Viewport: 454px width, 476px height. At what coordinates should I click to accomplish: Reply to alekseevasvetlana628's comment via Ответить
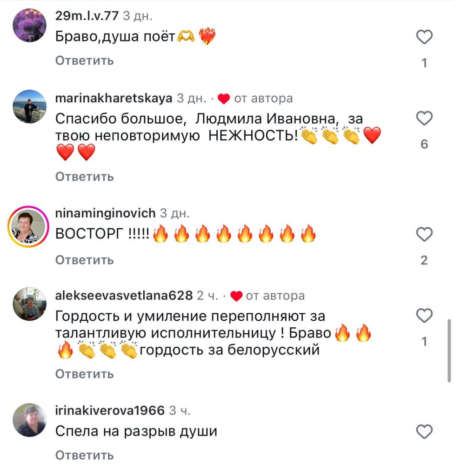[85, 374]
